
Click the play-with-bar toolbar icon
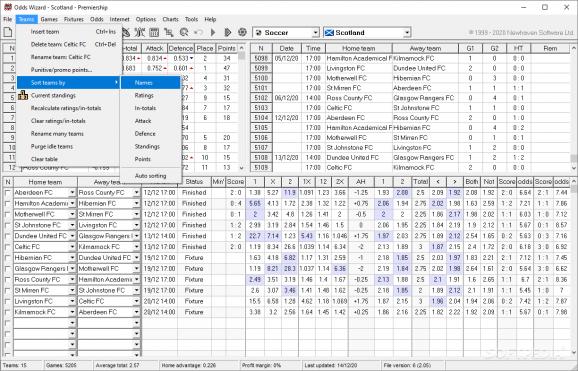(x=227, y=32)
